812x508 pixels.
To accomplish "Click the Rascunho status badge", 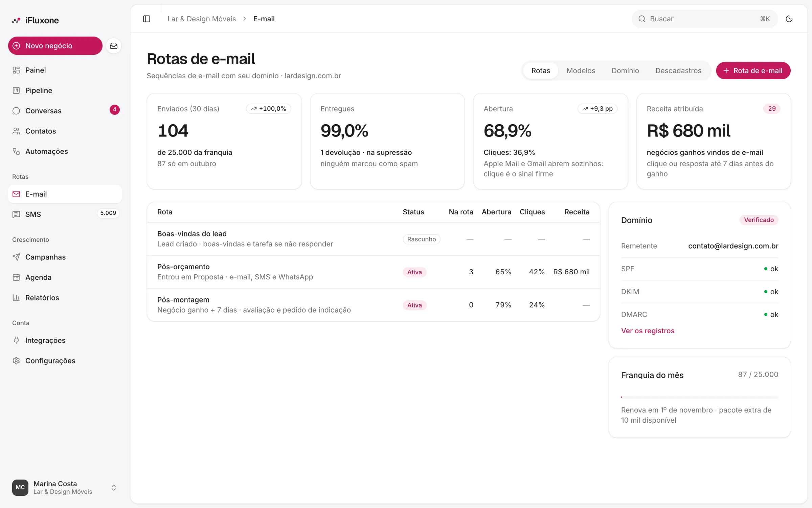I will 422,239.
